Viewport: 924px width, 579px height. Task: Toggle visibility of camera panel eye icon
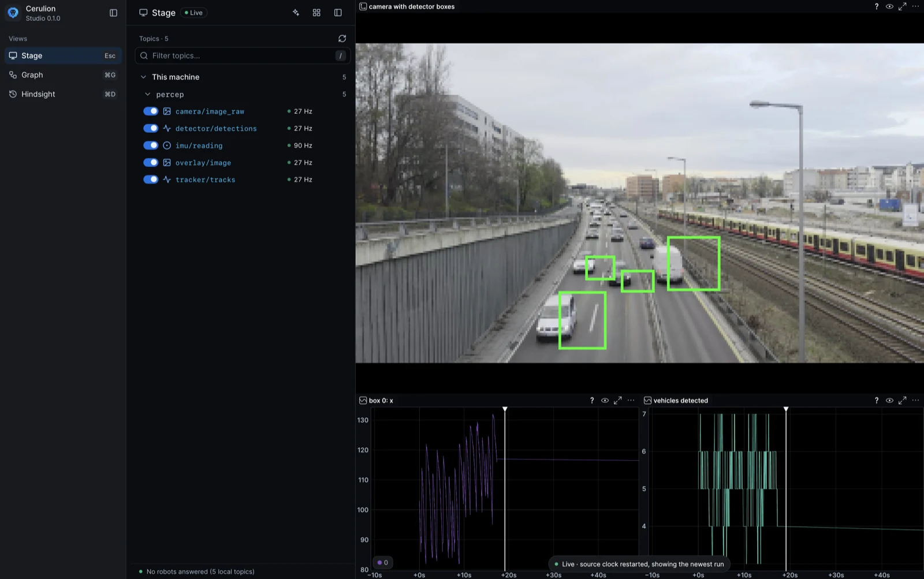pyautogui.click(x=889, y=6)
